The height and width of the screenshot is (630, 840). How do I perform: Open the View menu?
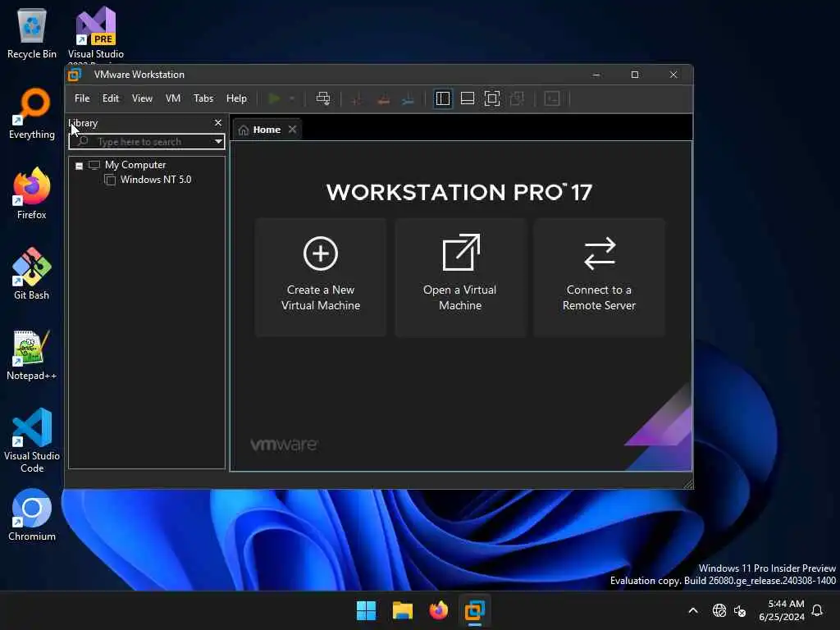click(x=142, y=98)
